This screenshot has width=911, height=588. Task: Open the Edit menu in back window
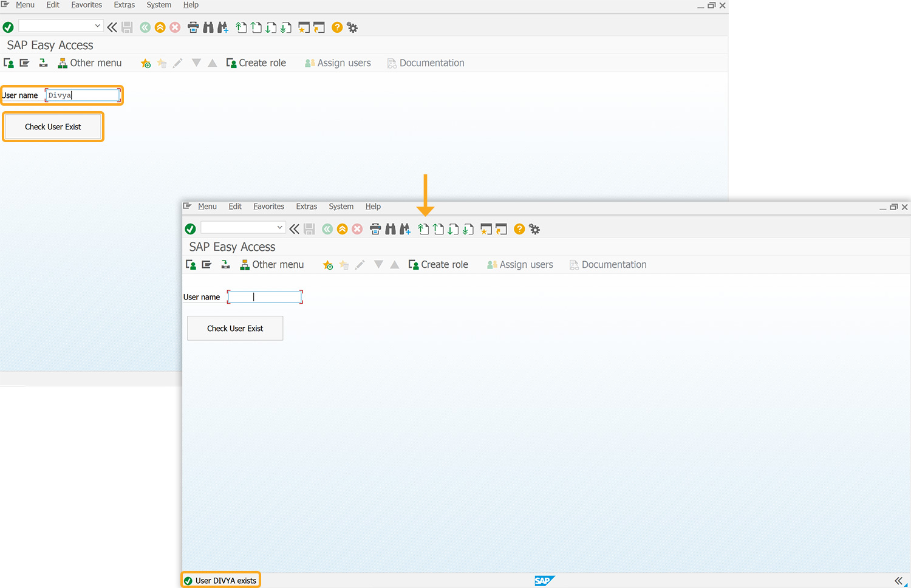point(53,5)
